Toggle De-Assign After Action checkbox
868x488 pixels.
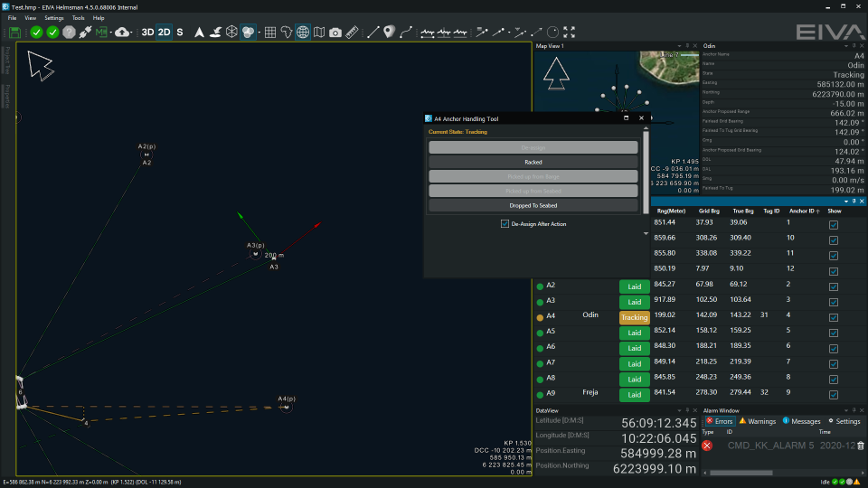pos(505,223)
